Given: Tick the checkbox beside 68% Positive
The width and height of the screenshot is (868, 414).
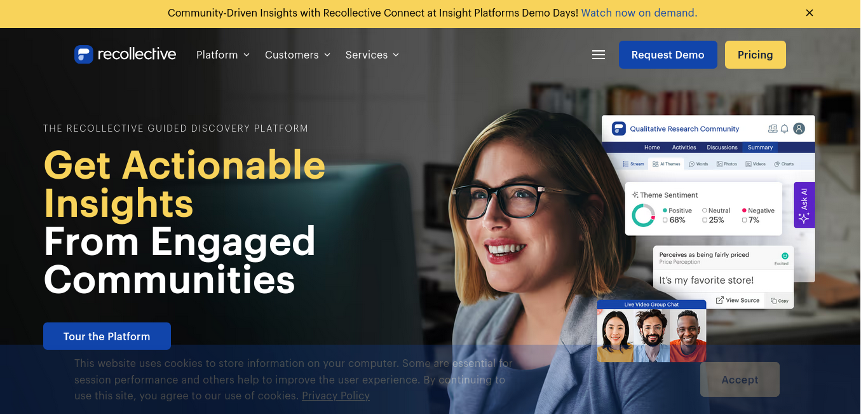Looking at the screenshot, I should (665, 220).
